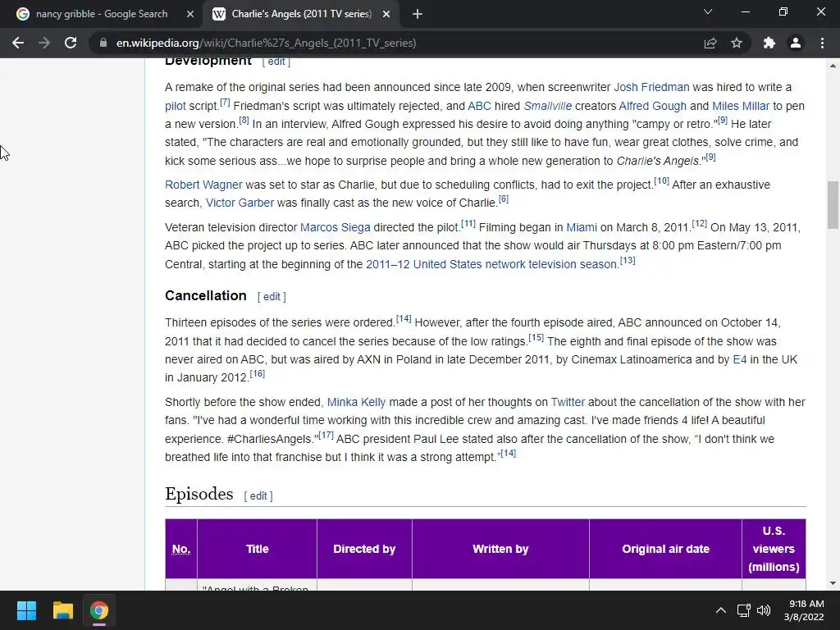Jump to citation [11]
This screenshot has height=630, width=840.
coord(468,223)
